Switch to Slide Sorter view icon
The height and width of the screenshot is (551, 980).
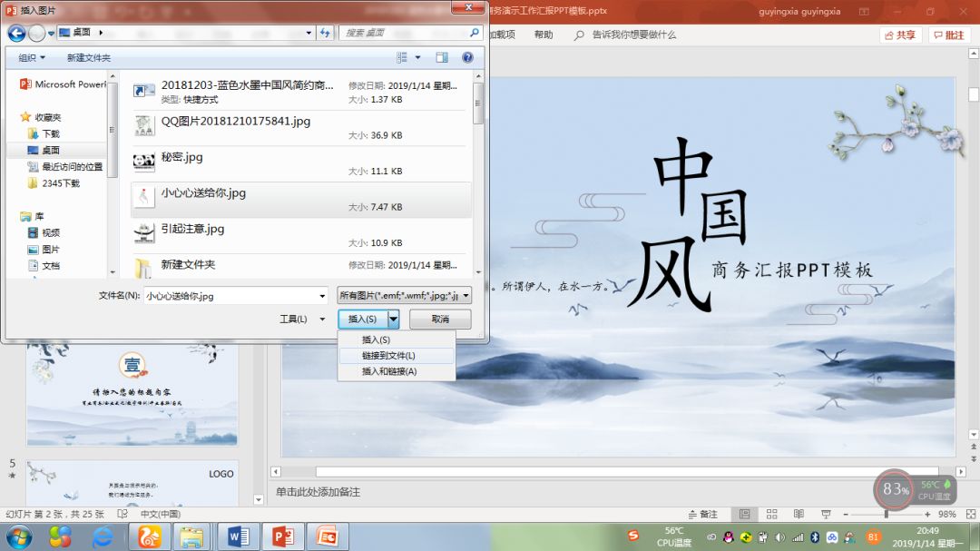pos(771,515)
